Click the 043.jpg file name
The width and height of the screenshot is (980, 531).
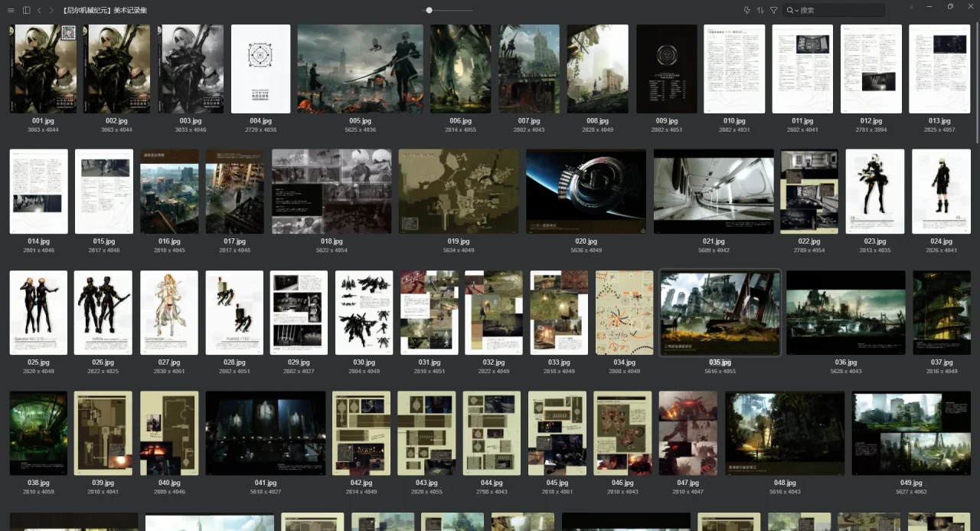[426, 483]
